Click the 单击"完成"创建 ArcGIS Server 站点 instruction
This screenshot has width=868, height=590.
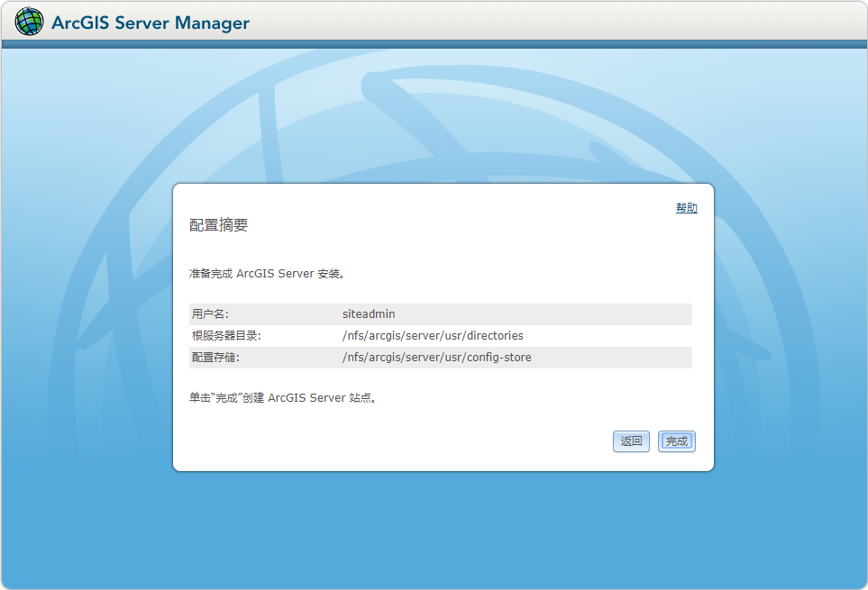(283, 397)
